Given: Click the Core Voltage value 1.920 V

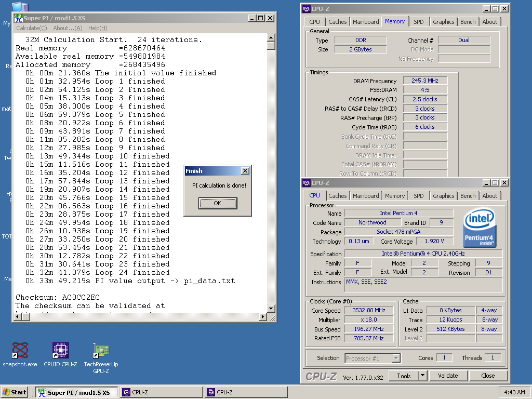Looking at the screenshot, I should click(x=435, y=241).
